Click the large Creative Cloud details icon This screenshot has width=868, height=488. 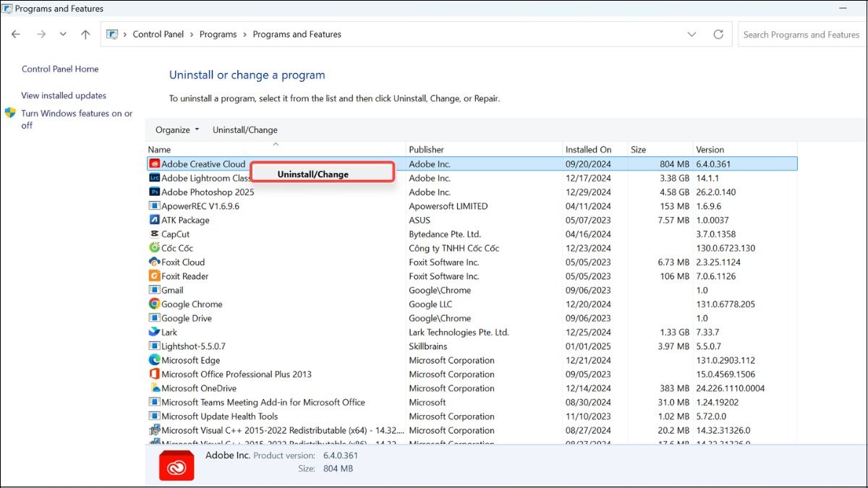click(177, 465)
